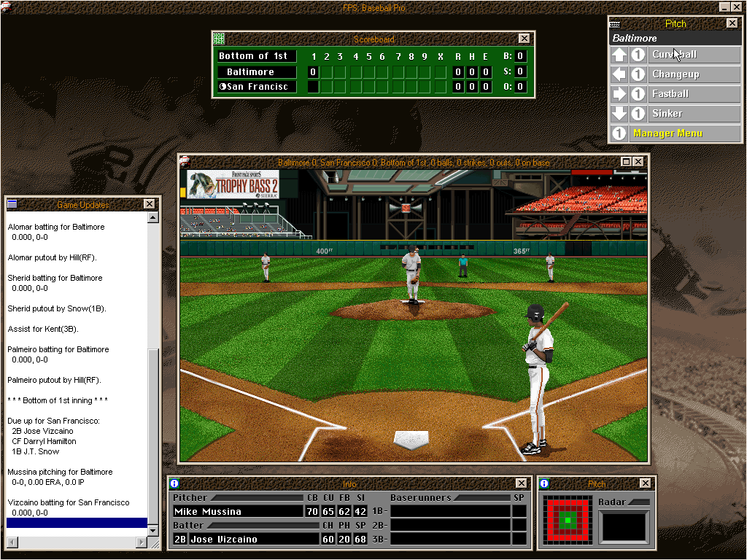Click the Info window info icon
Image resolution: width=747 pixels, height=560 pixels.
click(174, 483)
